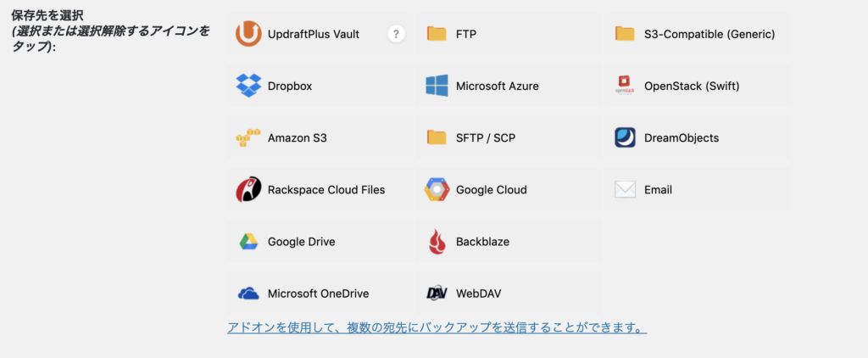Screen dimensions: 868x358
Task: Select the UpdraftPlus Vault icon
Action: pyautogui.click(x=248, y=34)
